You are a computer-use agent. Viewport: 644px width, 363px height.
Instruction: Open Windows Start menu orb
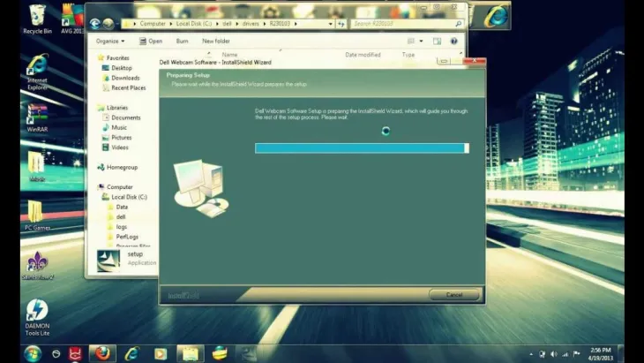[32, 354]
